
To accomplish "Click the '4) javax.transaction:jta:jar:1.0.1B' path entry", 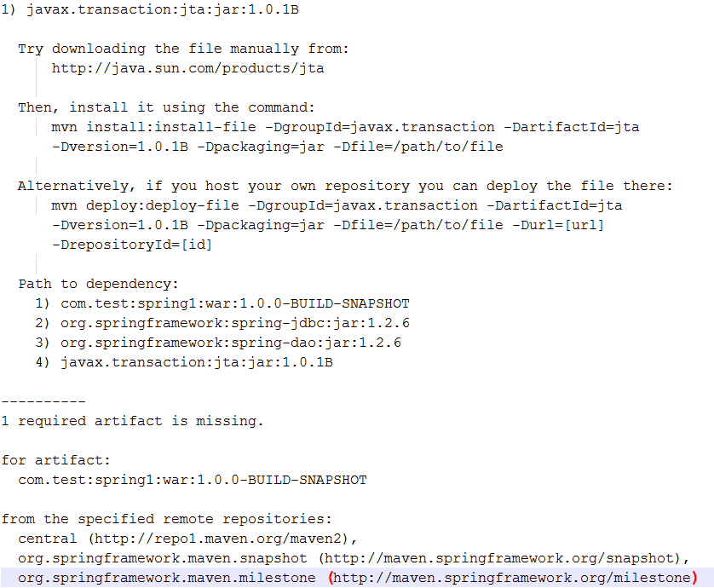I will coord(196,362).
